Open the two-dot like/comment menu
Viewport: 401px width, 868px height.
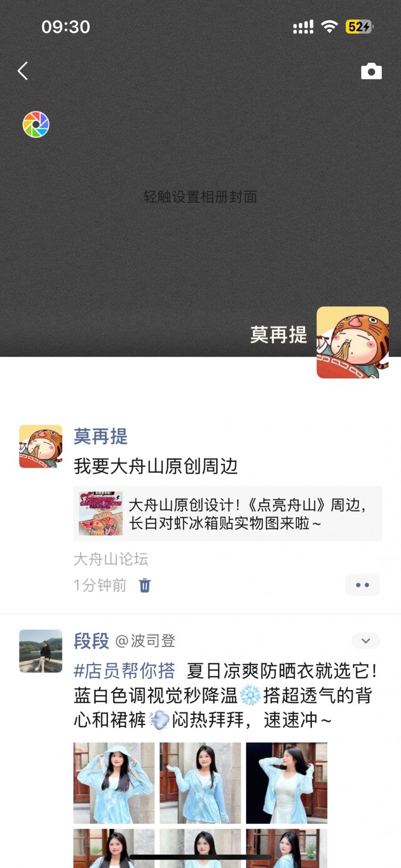tap(362, 585)
